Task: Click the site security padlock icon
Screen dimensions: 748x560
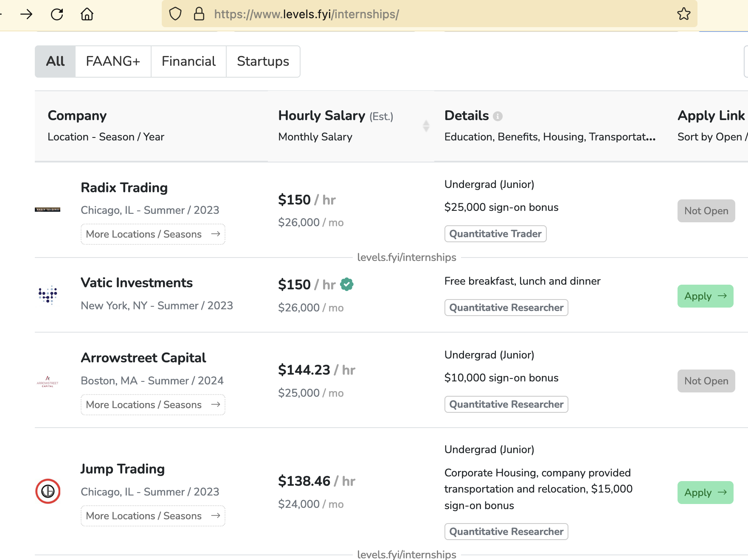Action: [199, 14]
